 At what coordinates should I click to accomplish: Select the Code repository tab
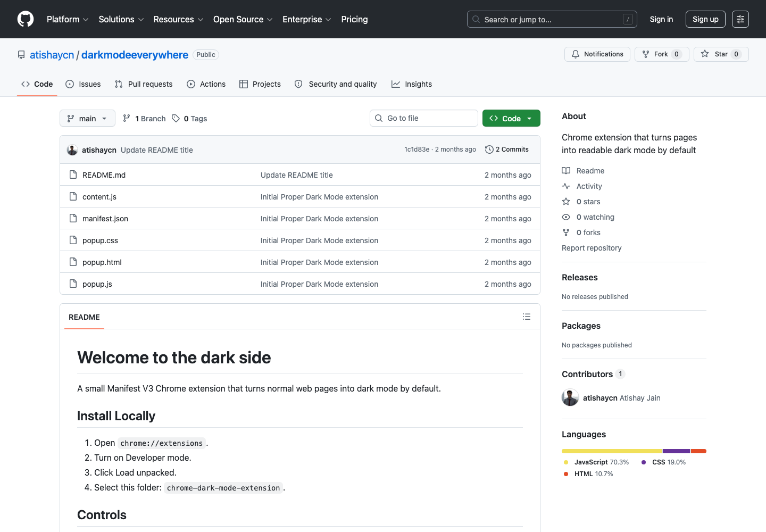37,84
